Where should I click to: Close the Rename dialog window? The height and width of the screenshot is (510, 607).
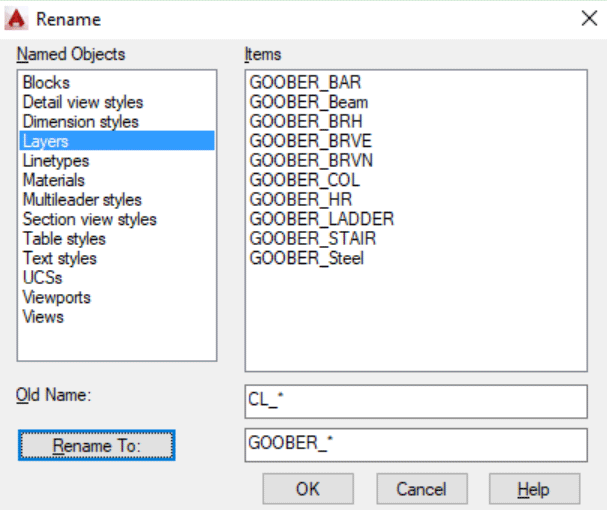click(589, 18)
